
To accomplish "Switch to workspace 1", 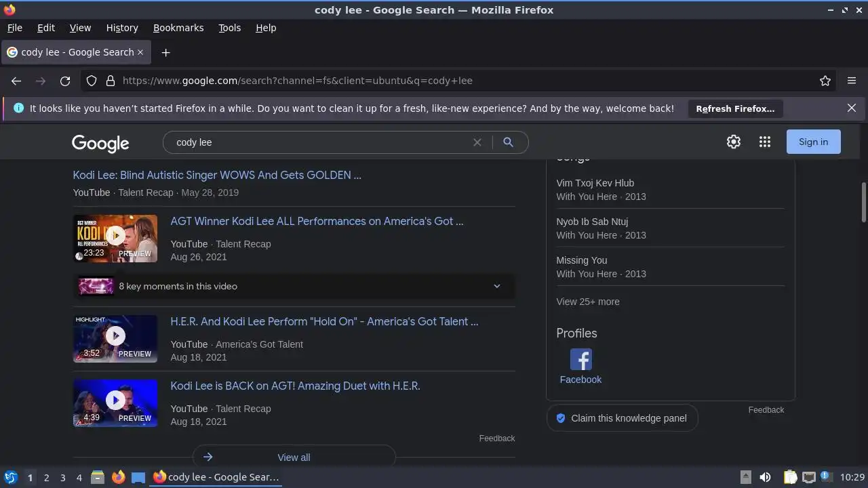I will [x=30, y=478].
